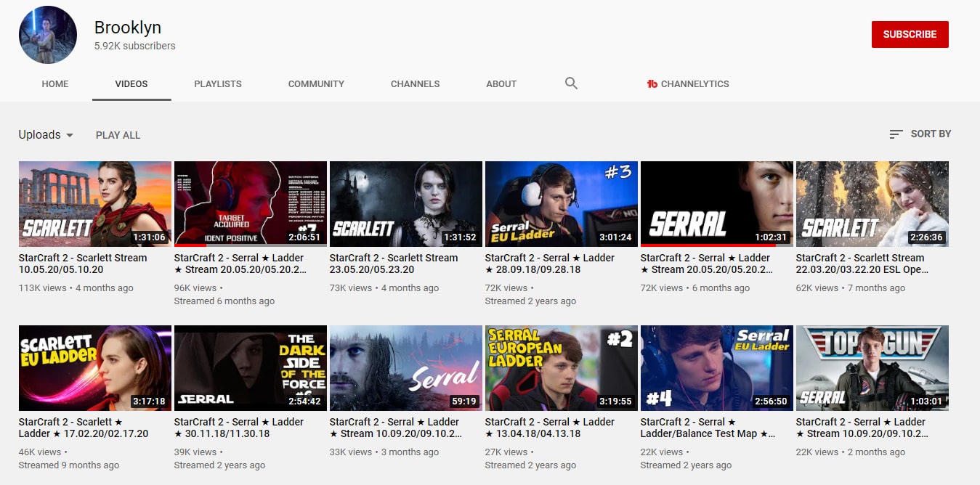Open Scarlett winter thumbnail lasting 2:26:36
Viewport: 980px width, 485px height.
point(872,204)
